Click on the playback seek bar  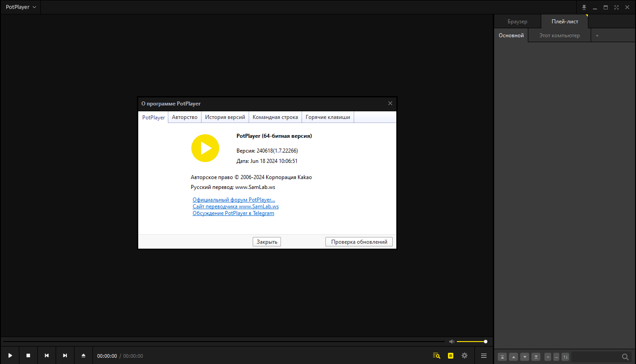224,342
